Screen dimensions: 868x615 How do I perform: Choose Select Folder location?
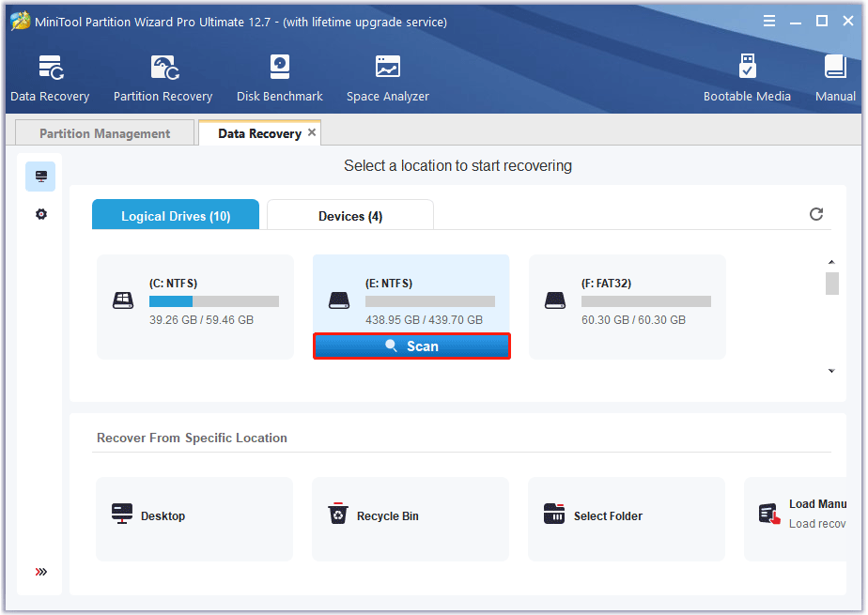point(626,519)
